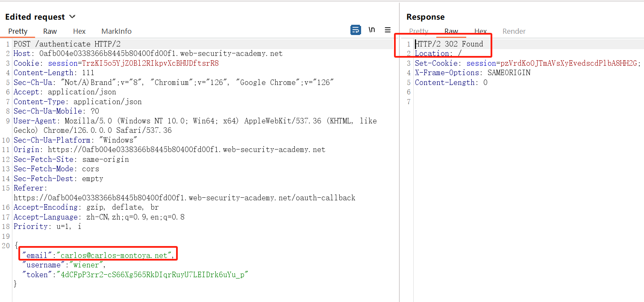
Task: Toggle the \n non-printable characters button
Action: [372, 30]
